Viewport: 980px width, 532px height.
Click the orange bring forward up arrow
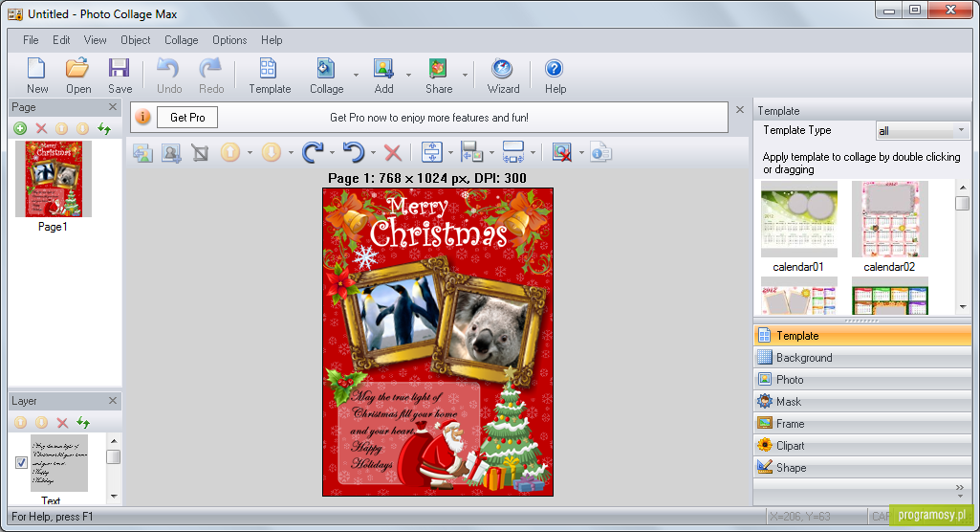[230, 152]
